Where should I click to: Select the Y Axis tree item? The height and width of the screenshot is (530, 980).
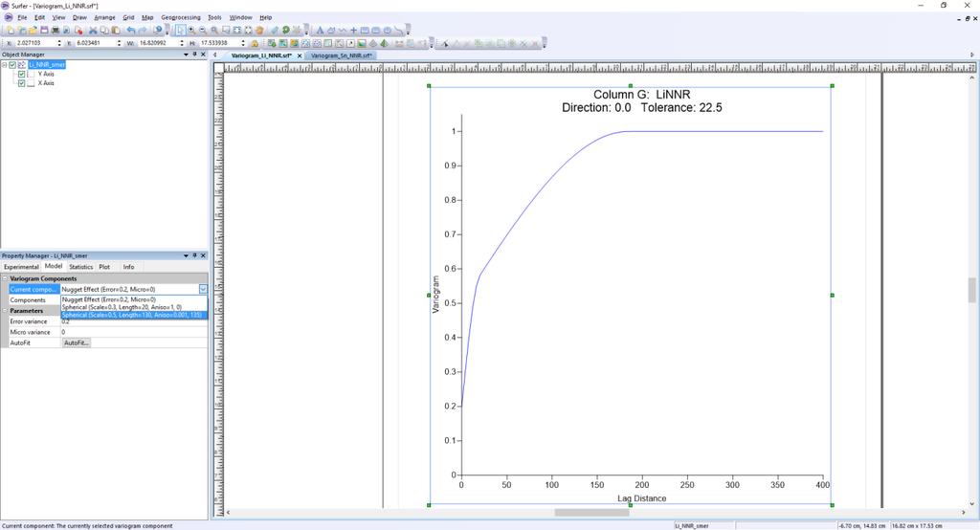[46, 74]
